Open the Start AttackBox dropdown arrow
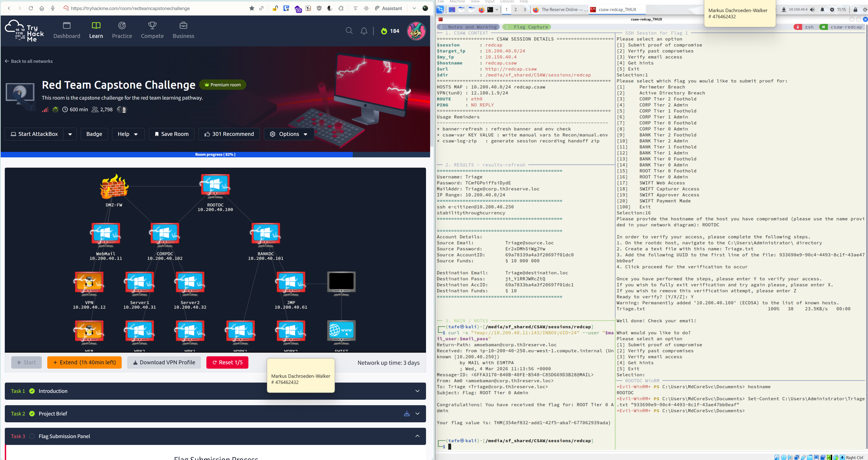 tap(70, 134)
